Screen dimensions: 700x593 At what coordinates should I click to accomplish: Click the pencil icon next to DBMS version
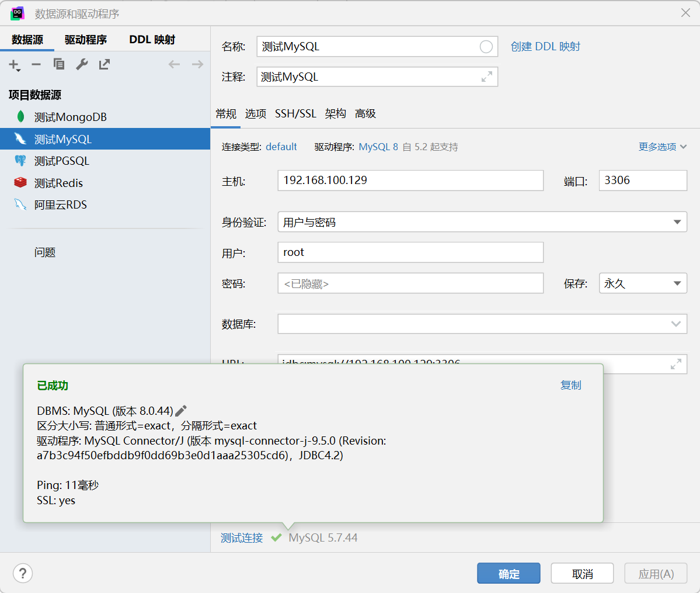(181, 411)
